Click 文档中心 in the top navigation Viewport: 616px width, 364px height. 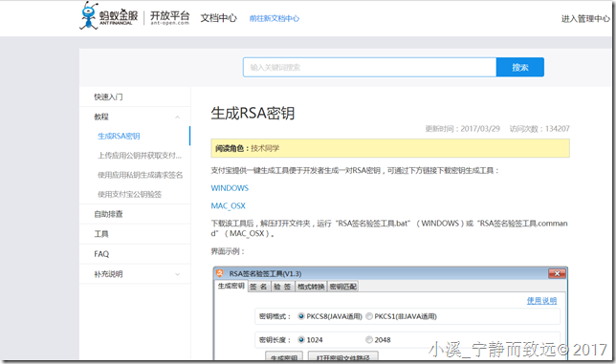219,18
